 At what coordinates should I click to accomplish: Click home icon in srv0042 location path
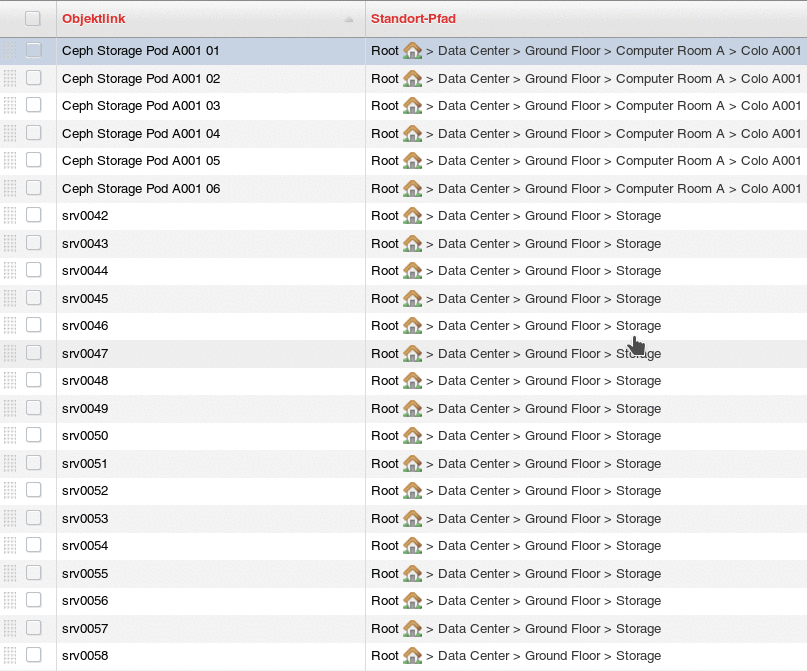413,216
